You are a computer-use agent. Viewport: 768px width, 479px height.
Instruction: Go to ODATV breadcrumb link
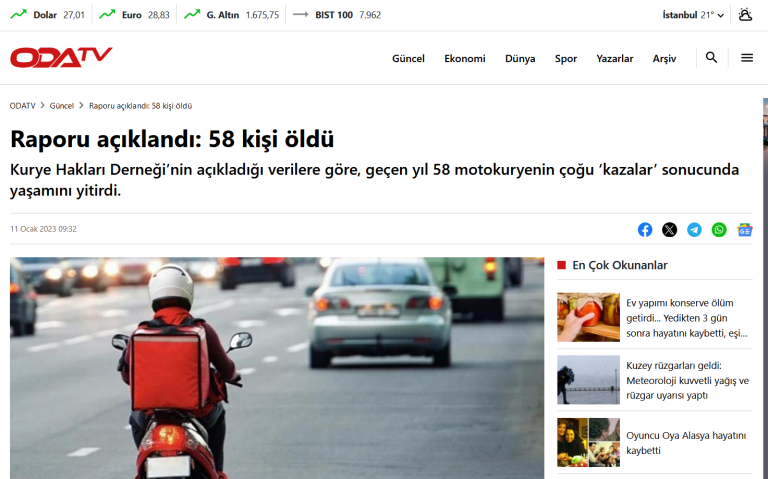point(23,106)
